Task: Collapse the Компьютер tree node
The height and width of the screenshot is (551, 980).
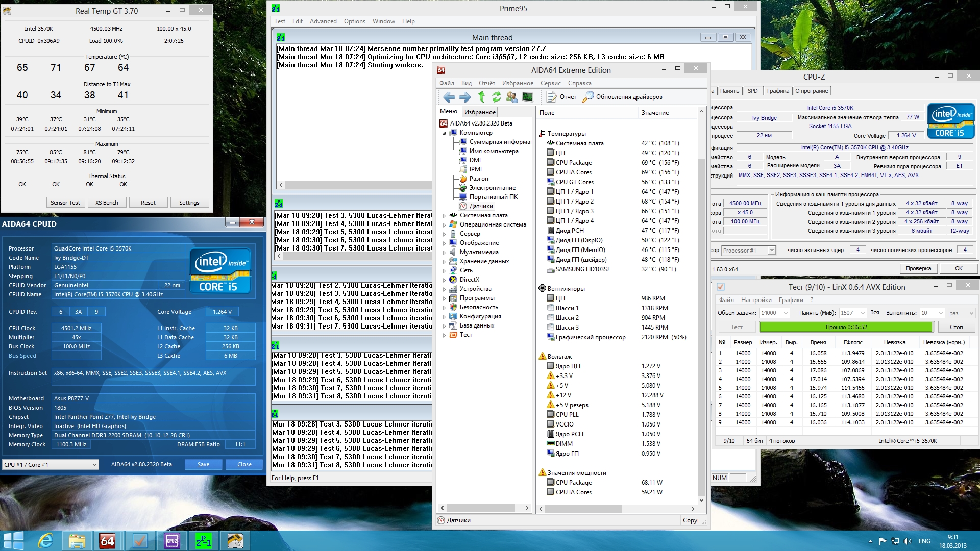Action: (444, 133)
